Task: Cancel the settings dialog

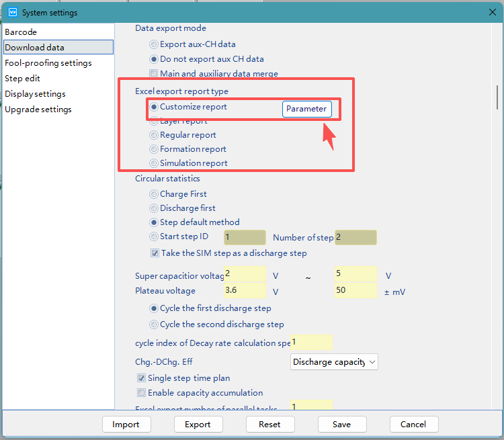Action: [x=414, y=425]
